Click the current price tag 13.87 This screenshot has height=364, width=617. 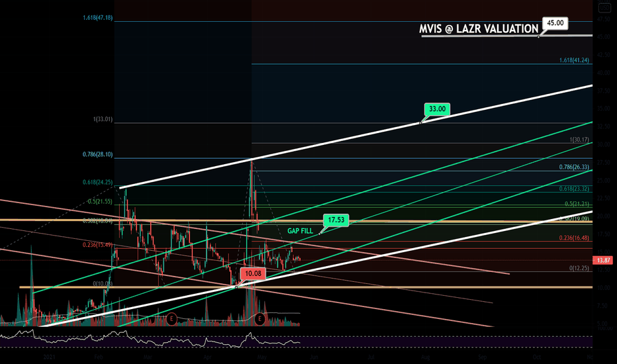pyautogui.click(x=603, y=260)
